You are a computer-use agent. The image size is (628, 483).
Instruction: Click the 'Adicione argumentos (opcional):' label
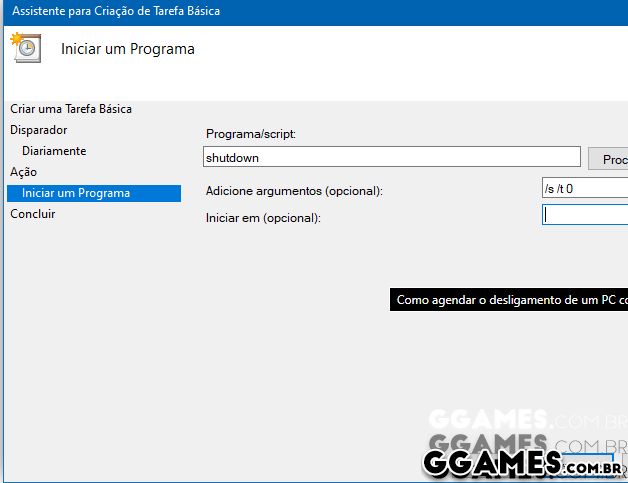(294, 191)
